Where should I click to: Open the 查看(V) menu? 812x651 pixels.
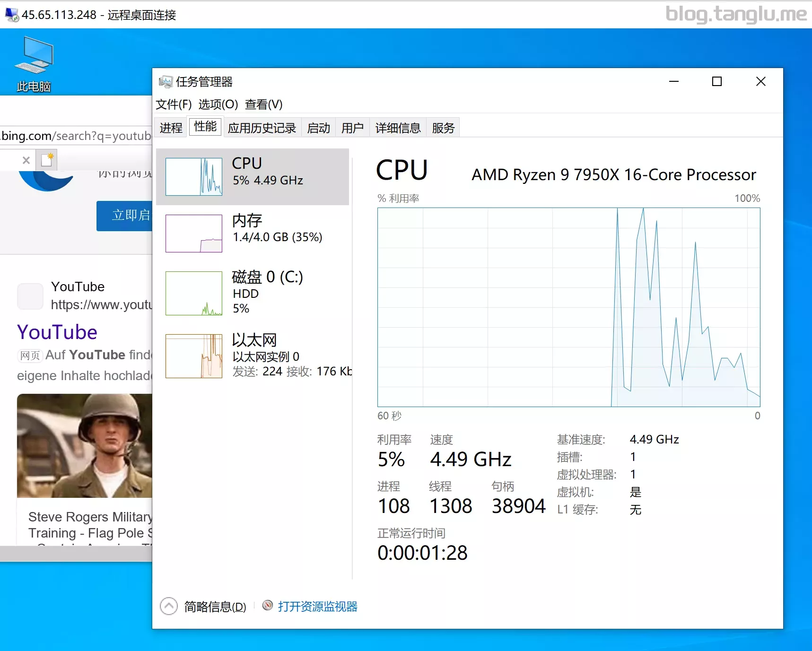pyautogui.click(x=264, y=104)
